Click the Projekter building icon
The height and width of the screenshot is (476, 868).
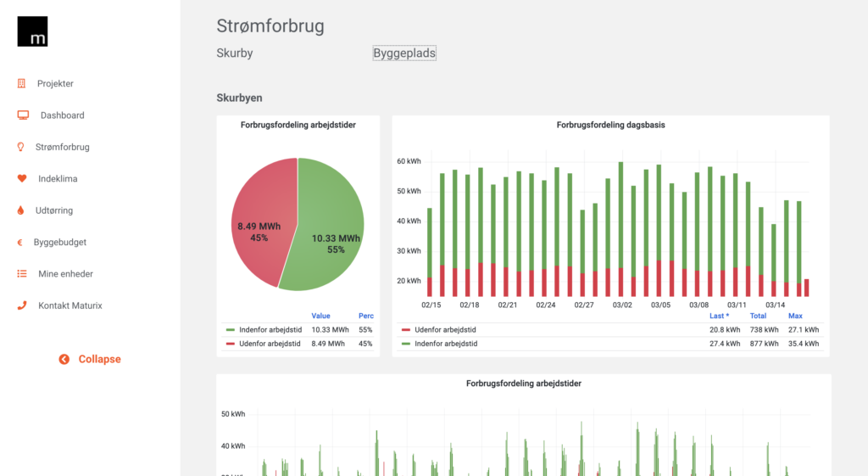coord(21,83)
